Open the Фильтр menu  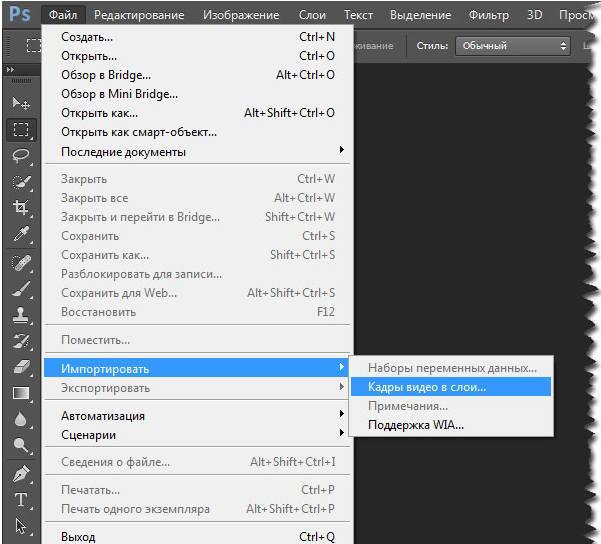[x=489, y=15]
